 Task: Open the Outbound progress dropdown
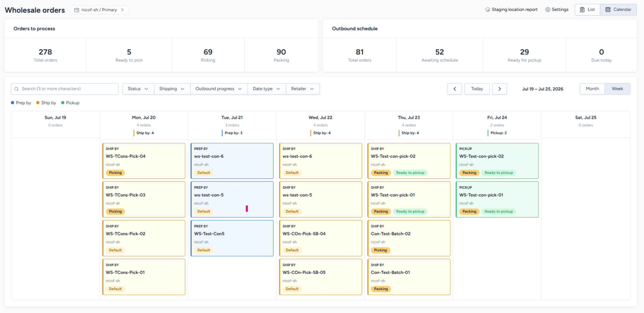tap(219, 89)
